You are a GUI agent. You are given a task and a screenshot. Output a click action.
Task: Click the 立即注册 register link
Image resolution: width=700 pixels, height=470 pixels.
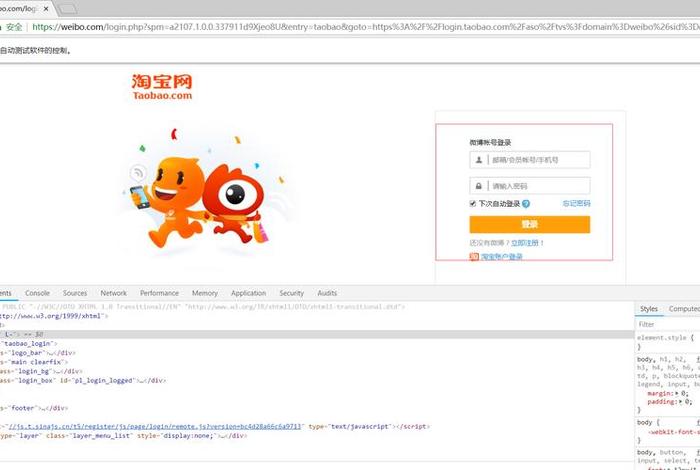[x=526, y=243]
